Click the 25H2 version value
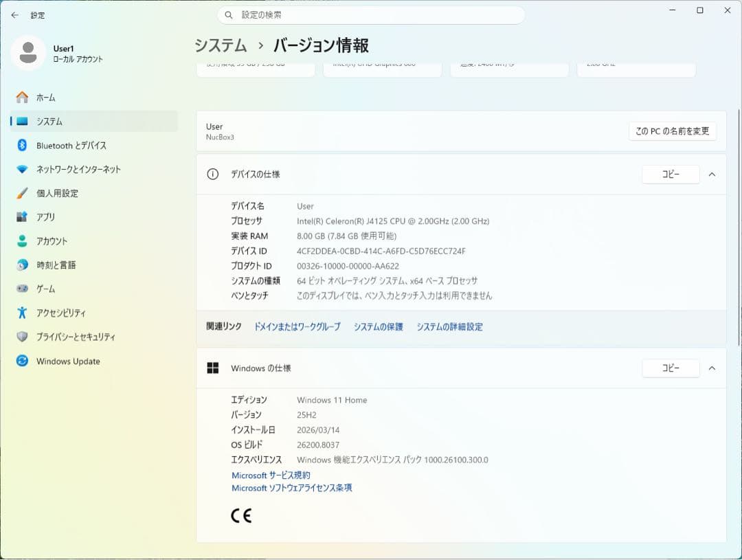The width and height of the screenshot is (742, 560). click(306, 415)
